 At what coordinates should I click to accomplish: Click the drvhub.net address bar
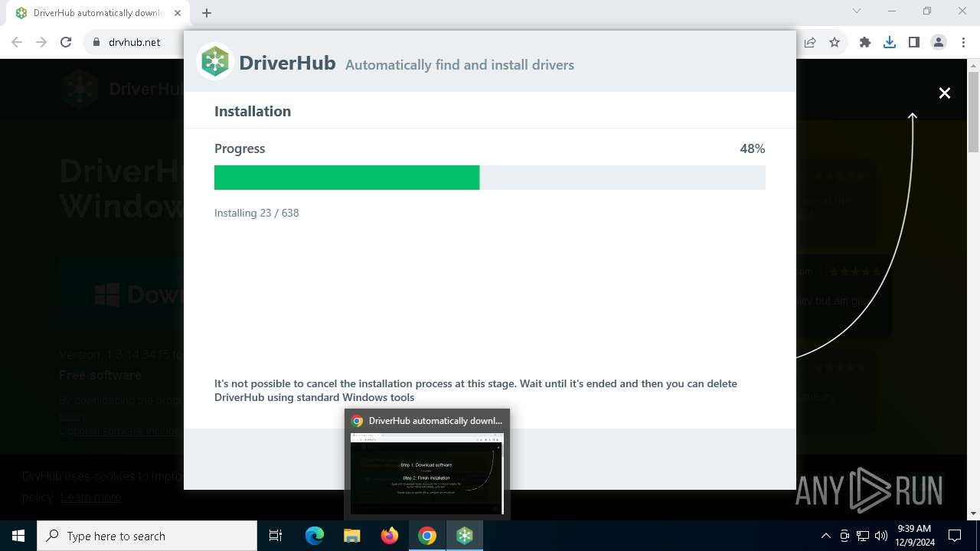135,43
